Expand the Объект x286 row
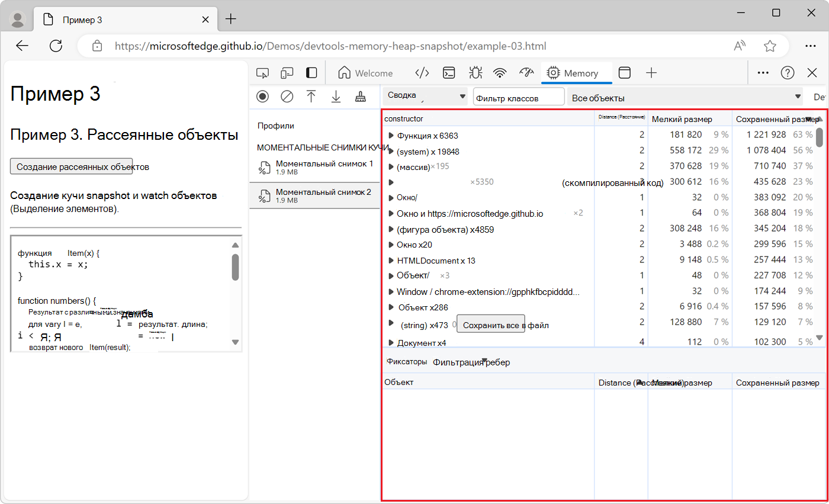 [391, 307]
